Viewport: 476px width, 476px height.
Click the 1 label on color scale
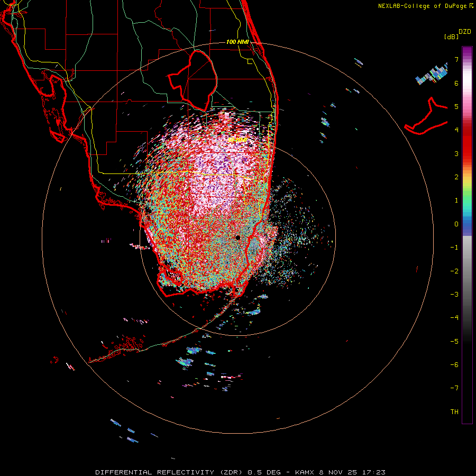[456, 200]
